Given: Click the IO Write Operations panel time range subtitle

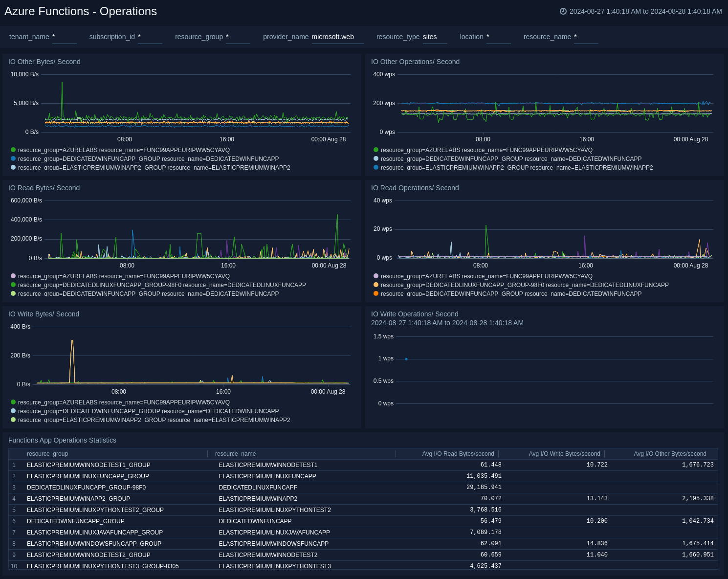Looking at the screenshot, I should [447, 323].
